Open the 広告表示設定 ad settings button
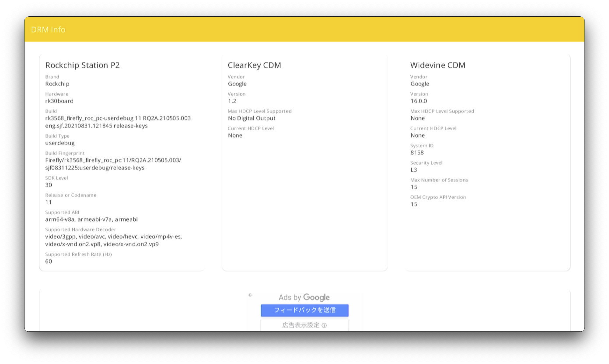609x364 pixels. 305,325
